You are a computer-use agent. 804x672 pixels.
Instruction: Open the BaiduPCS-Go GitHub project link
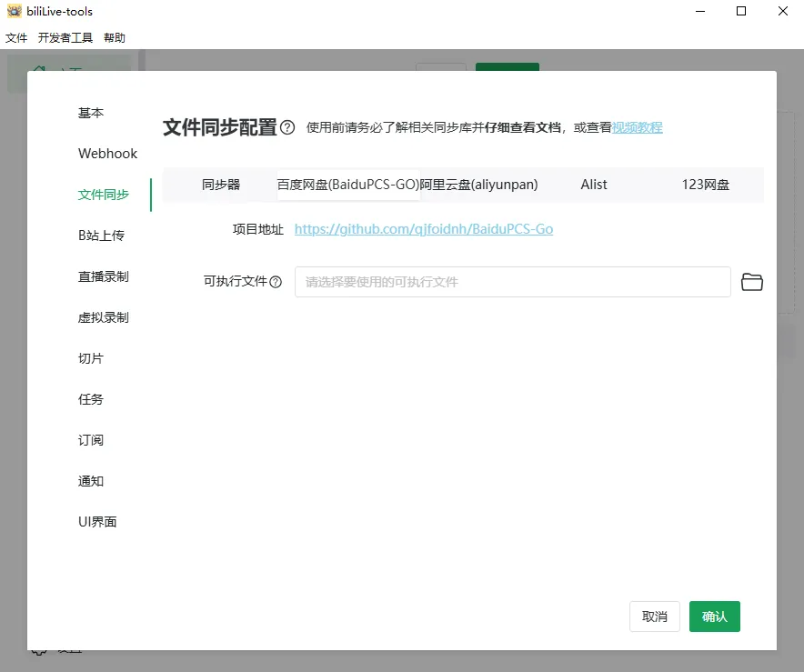tap(424, 229)
